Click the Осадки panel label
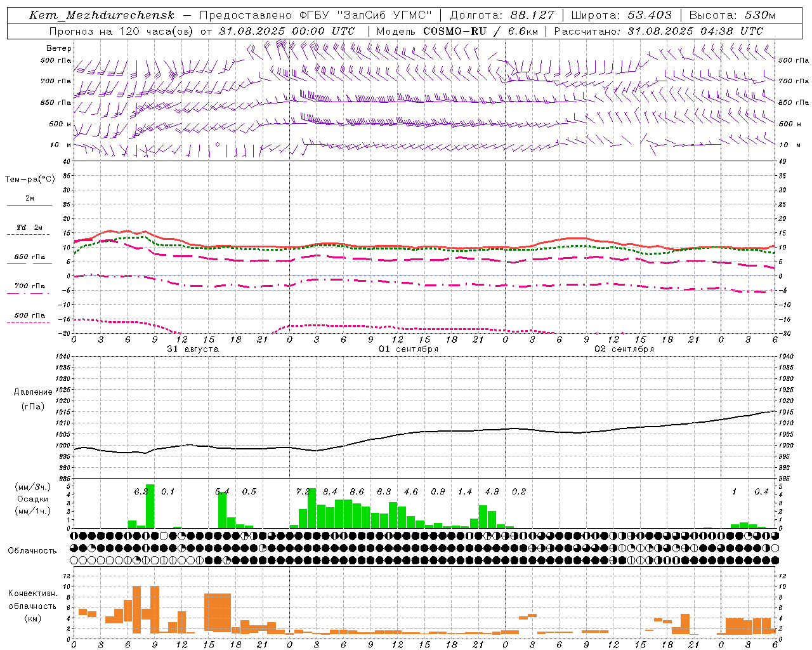812x650 pixels. coord(33,499)
